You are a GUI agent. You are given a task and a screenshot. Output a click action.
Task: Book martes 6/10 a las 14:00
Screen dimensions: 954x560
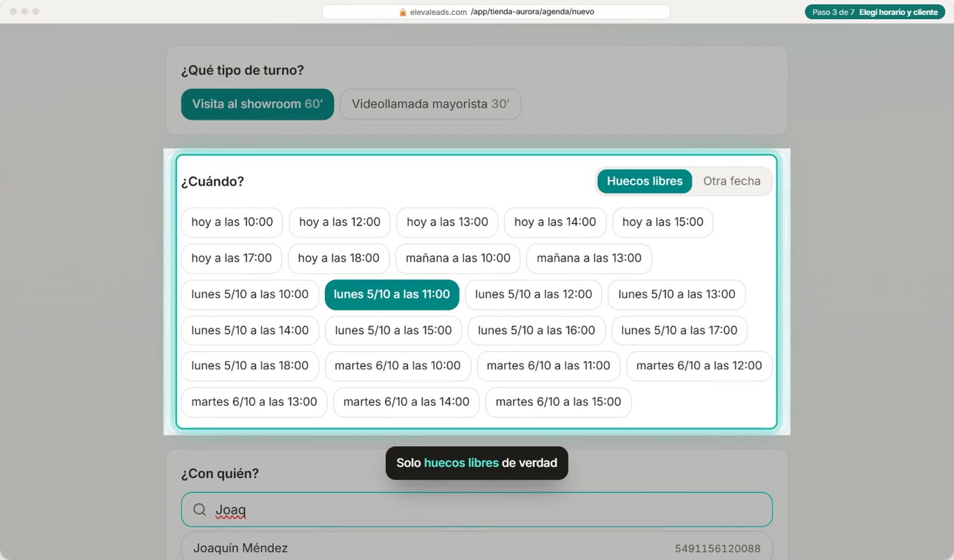406,402
